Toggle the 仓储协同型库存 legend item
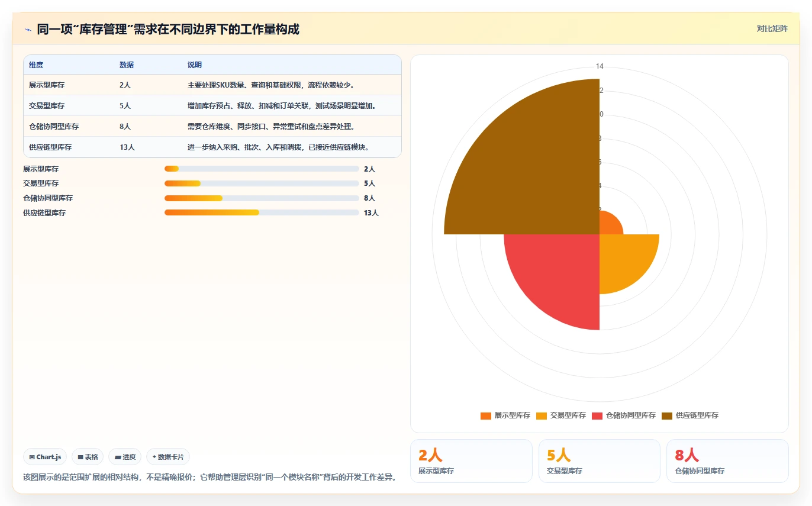Image resolution: width=812 pixels, height=506 pixels. (623, 415)
